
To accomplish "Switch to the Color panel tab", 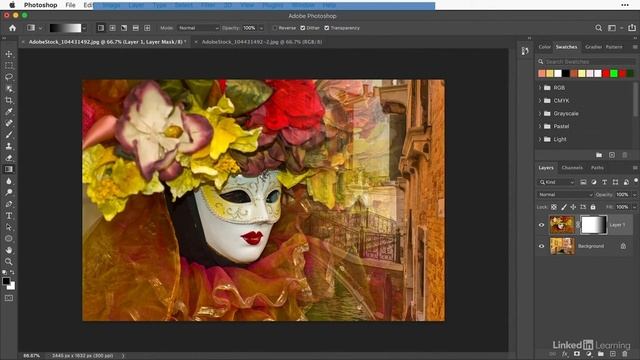I will pos(544,47).
